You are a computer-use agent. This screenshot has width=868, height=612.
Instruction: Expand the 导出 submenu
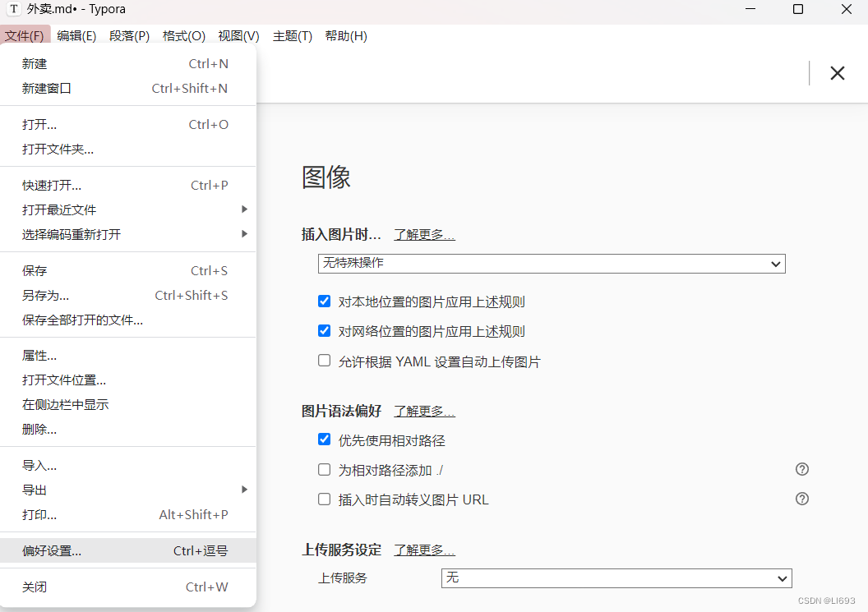pos(128,490)
